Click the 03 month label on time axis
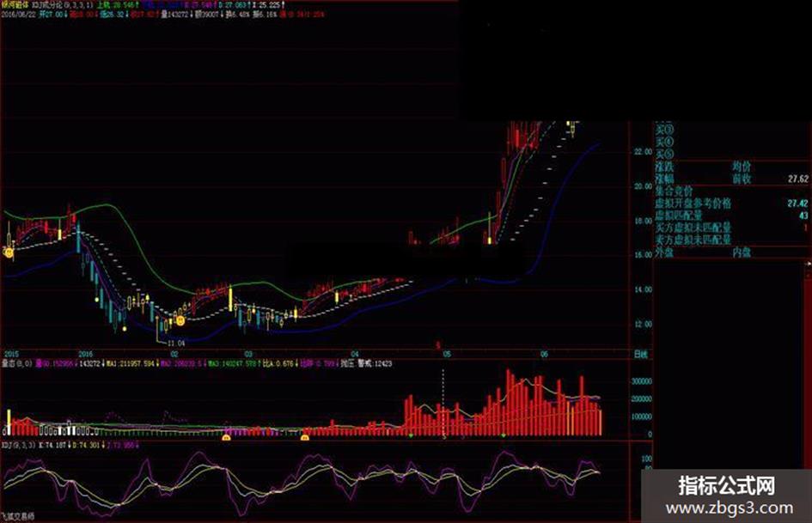The width and height of the screenshot is (812, 523). pyautogui.click(x=248, y=354)
